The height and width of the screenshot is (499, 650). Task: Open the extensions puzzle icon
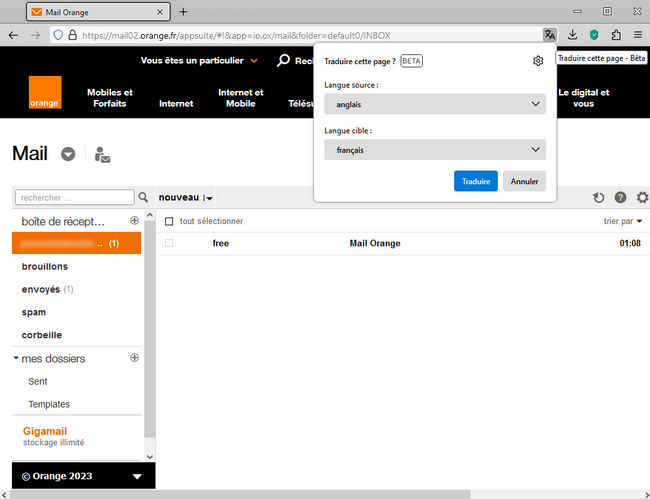(x=616, y=35)
